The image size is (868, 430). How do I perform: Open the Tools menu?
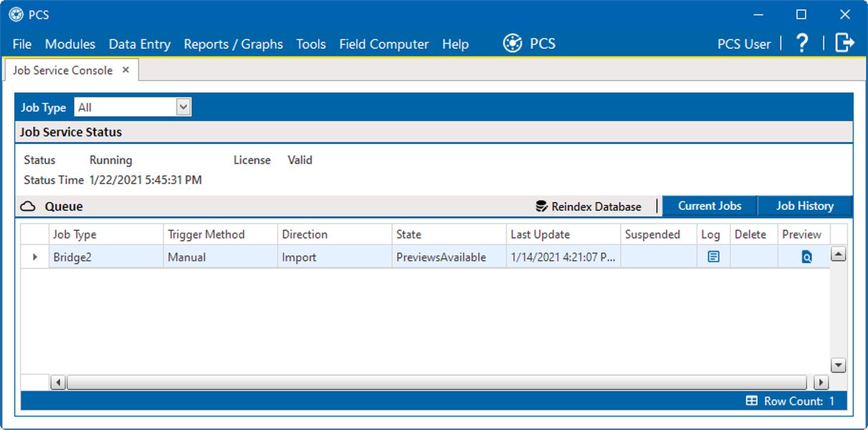(311, 44)
